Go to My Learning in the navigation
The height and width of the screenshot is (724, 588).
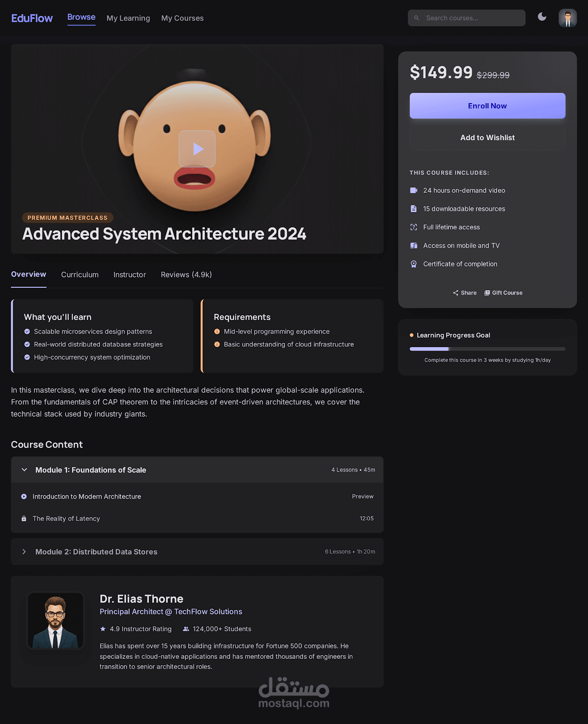click(x=128, y=18)
